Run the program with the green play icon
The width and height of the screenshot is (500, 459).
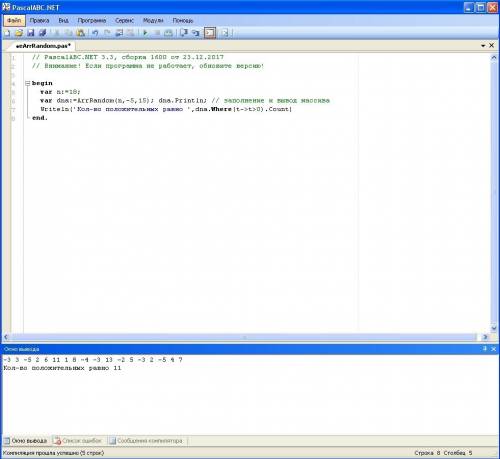[x=145, y=33]
